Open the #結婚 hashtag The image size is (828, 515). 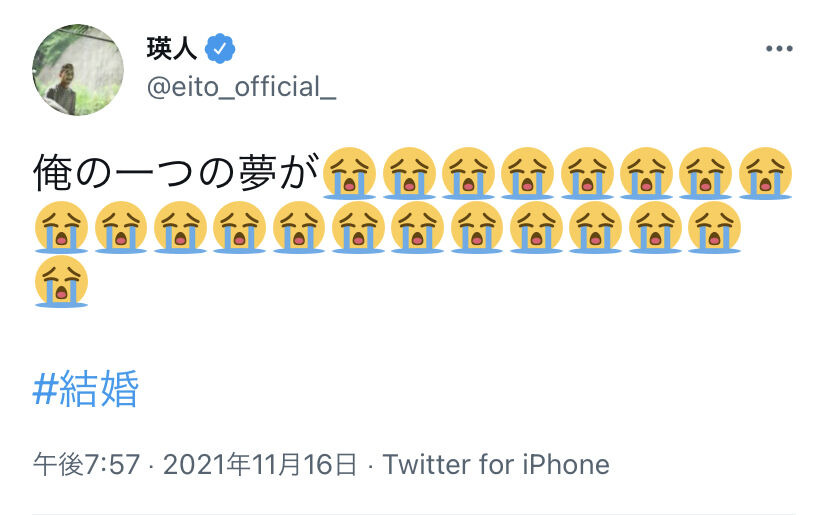tap(86, 389)
